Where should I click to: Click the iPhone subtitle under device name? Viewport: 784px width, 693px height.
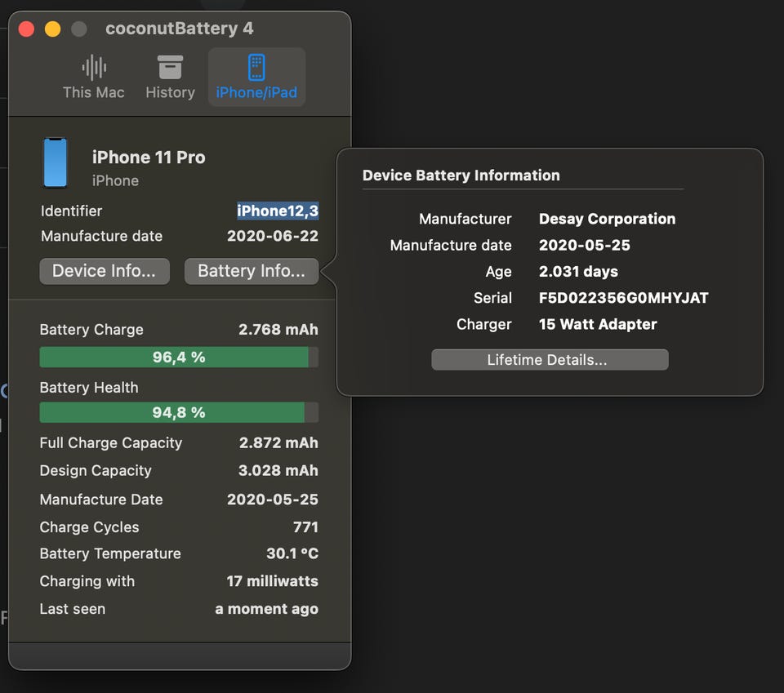pos(115,181)
